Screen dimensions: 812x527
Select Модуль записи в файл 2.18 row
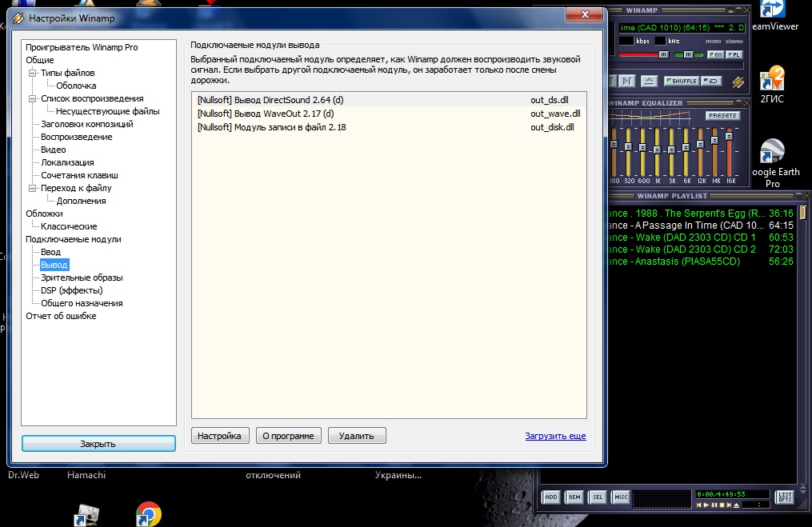389,127
